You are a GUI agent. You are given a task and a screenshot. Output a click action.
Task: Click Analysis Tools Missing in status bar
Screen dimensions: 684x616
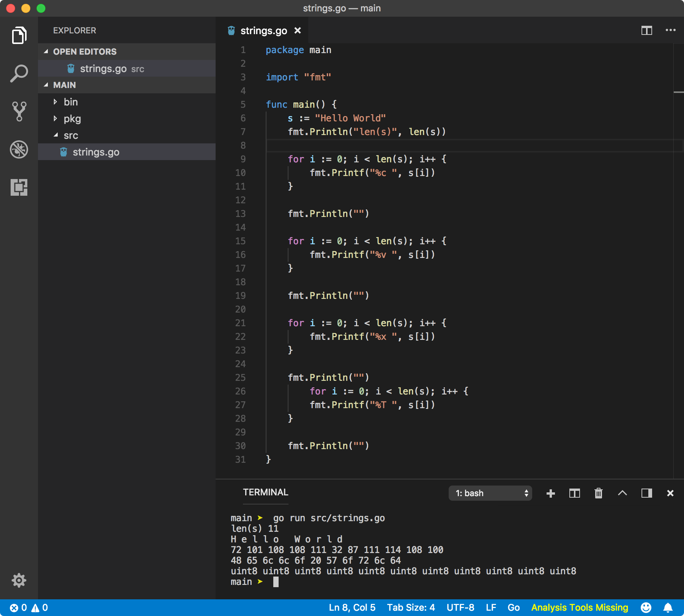coord(580,607)
